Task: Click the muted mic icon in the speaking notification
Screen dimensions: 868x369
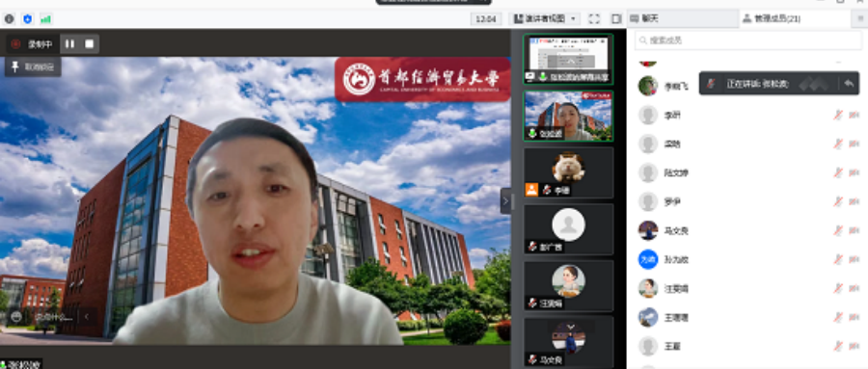Action: (x=712, y=84)
